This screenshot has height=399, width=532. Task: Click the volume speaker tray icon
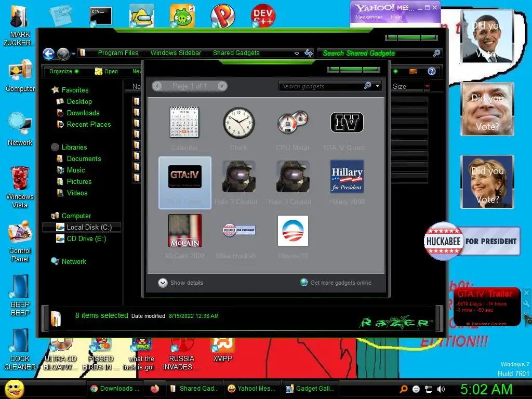441,389
